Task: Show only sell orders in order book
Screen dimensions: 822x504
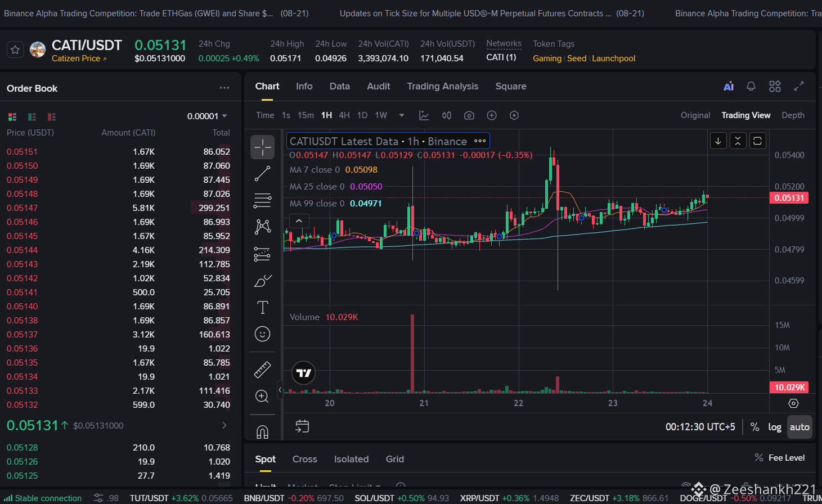Action: pyautogui.click(x=52, y=117)
